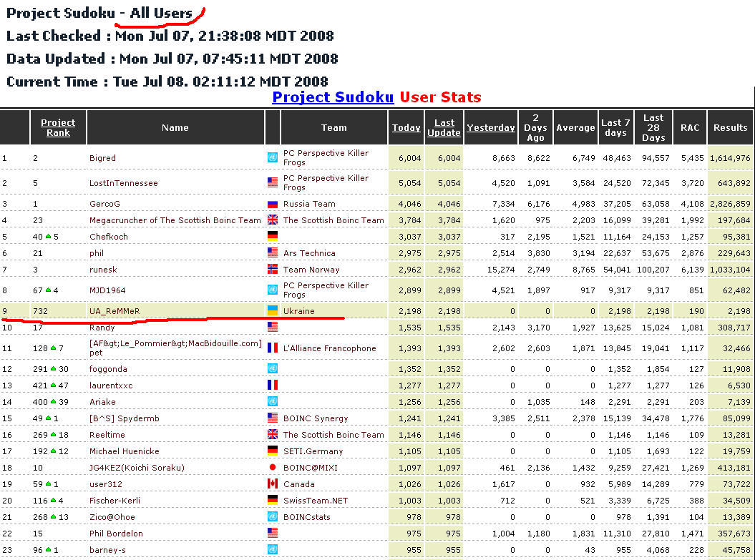
Task: Click the Russian flag icon beside GercoG
Action: pos(272,204)
